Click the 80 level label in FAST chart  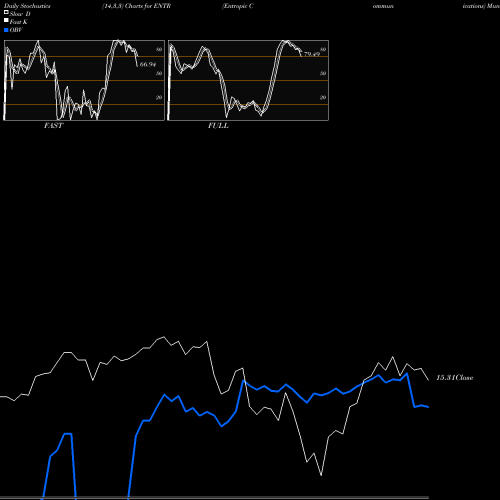[x=159, y=49]
